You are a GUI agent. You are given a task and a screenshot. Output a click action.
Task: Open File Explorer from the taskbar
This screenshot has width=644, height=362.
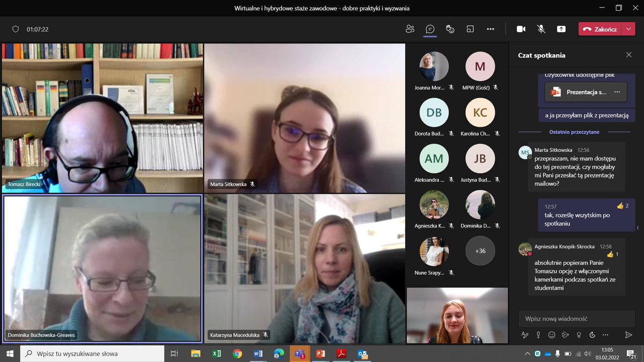pos(196,353)
